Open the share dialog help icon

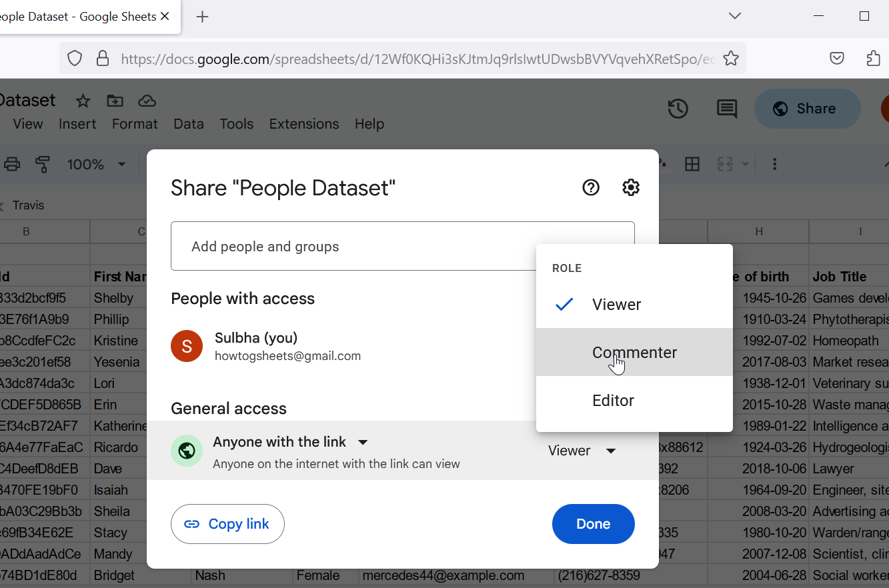(591, 188)
